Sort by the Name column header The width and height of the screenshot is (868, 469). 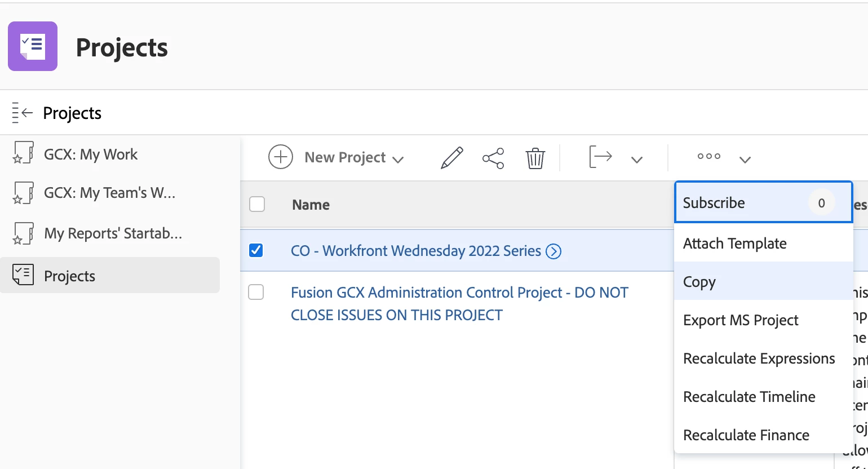[x=311, y=205]
